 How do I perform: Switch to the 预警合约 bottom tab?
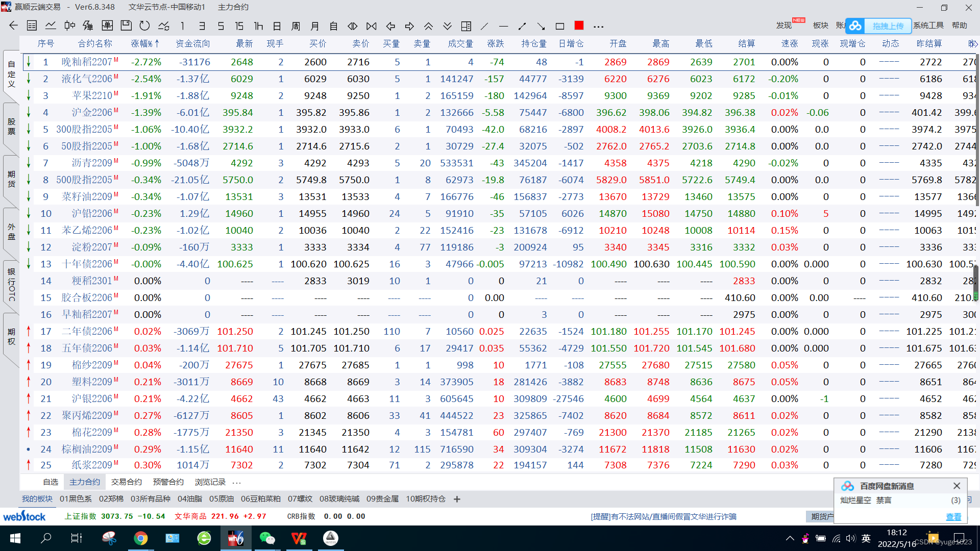point(168,482)
